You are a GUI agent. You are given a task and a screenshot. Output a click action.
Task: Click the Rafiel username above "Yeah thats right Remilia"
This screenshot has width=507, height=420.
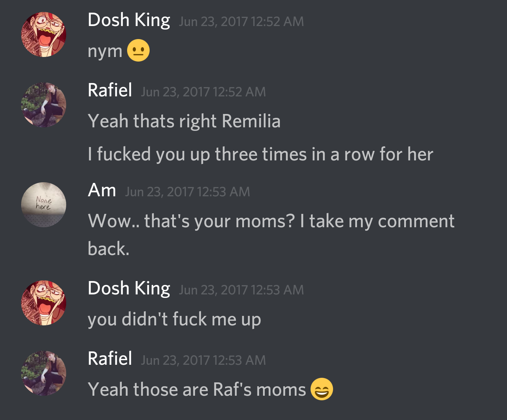(110, 90)
